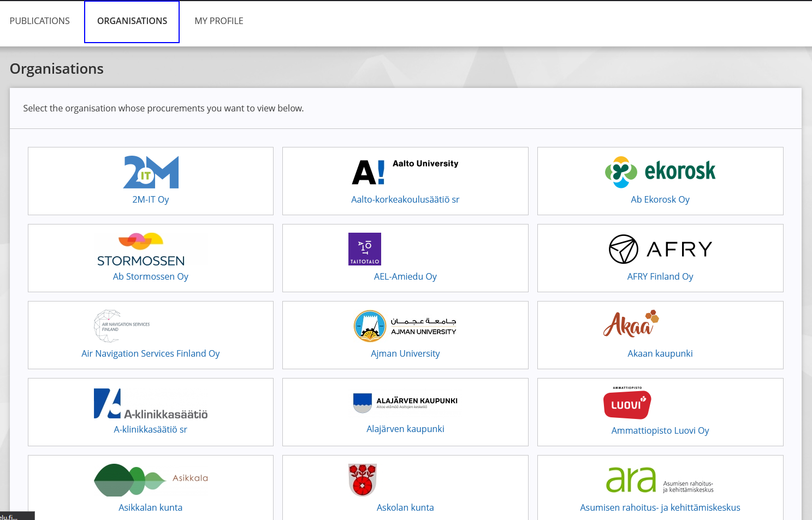Click the green ara logo
This screenshot has height=520, width=812.
tap(660, 480)
